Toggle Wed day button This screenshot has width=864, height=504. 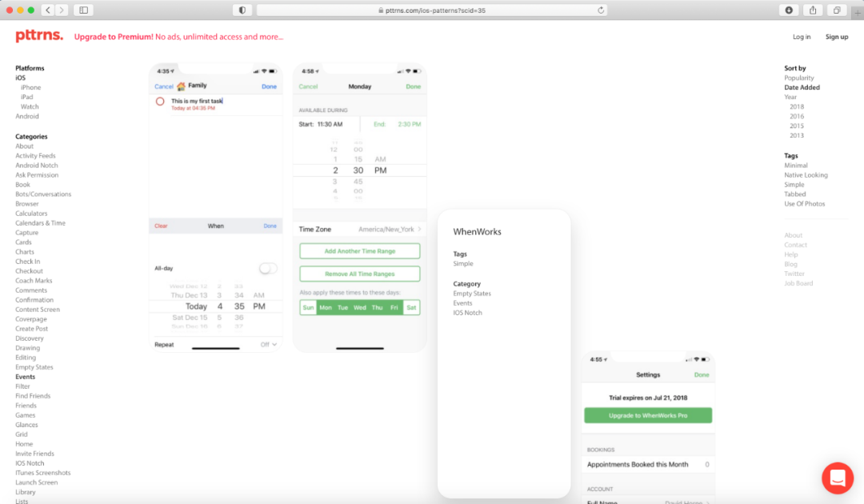pyautogui.click(x=360, y=307)
